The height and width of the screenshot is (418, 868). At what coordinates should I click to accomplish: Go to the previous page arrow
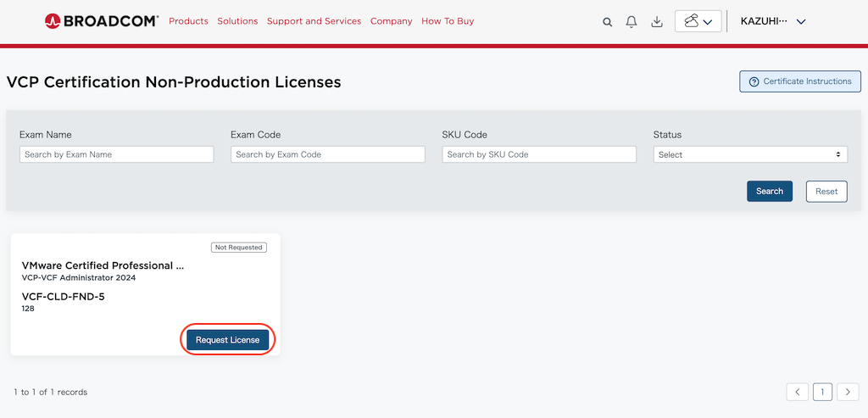(x=797, y=392)
